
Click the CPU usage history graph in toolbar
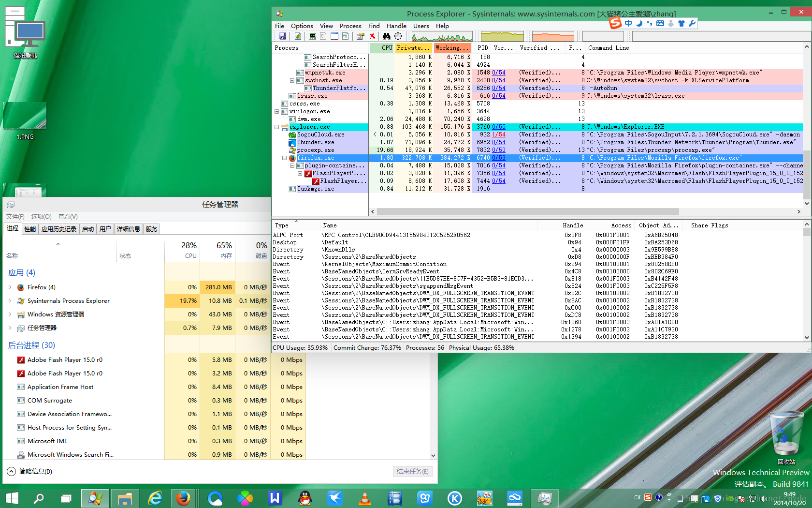click(442, 36)
